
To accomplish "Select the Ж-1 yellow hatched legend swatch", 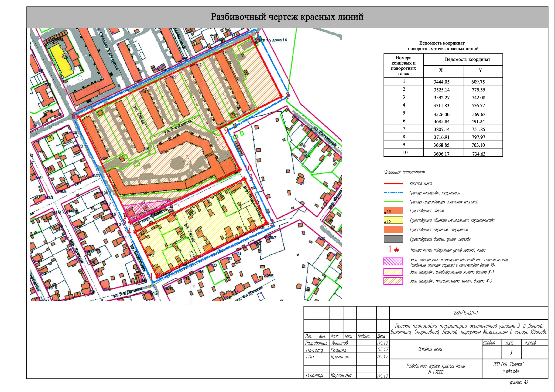I will point(393,272).
